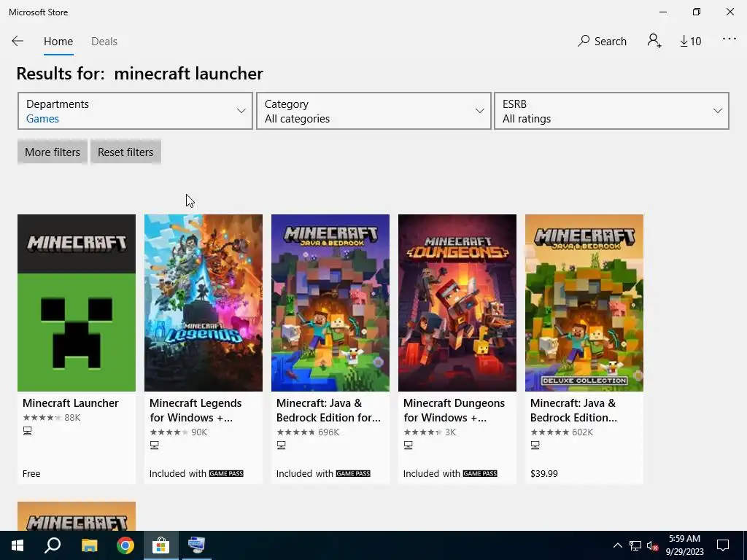Viewport: 747px width, 560px height.
Task: Open Minecraft Launcher creeper thumbnail
Action: pos(77,303)
